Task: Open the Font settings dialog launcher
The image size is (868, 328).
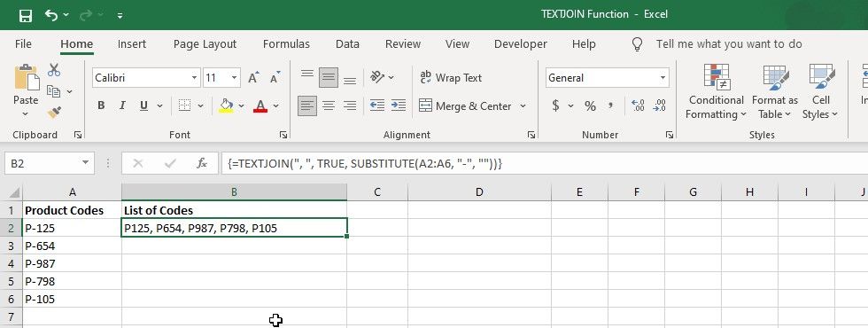Action: (x=283, y=135)
